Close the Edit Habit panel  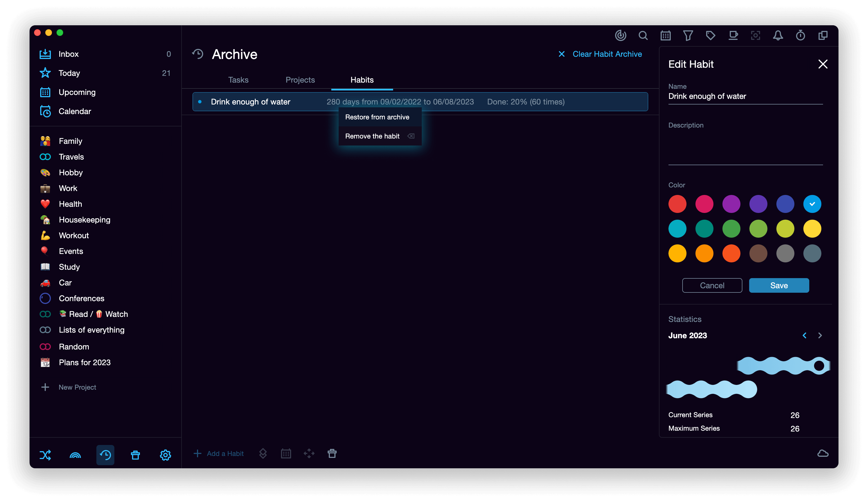click(822, 64)
